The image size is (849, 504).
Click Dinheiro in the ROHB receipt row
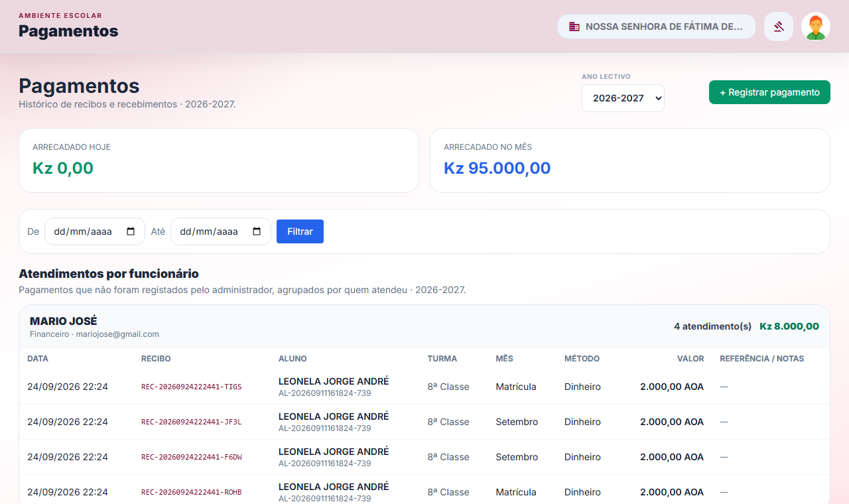pos(582,492)
